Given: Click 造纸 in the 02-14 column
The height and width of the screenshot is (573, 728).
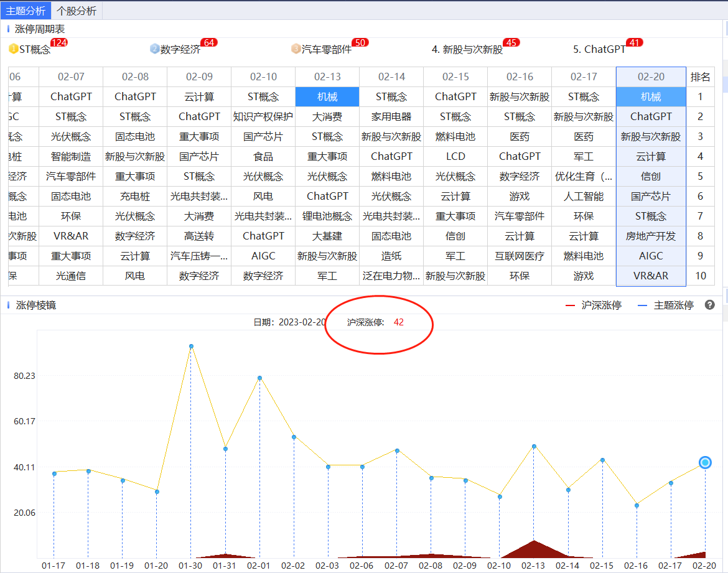Looking at the screenshot, I should point(391,256).
